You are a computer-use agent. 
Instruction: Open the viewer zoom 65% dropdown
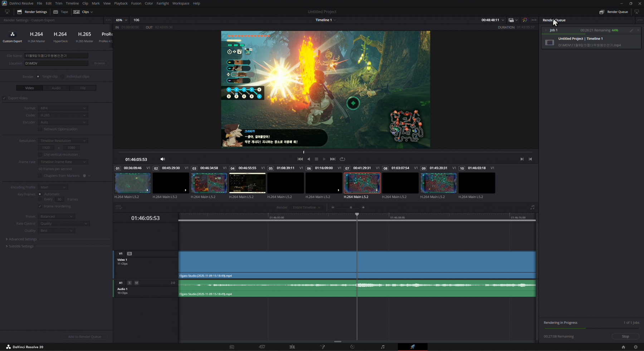(x=122, y=20)
